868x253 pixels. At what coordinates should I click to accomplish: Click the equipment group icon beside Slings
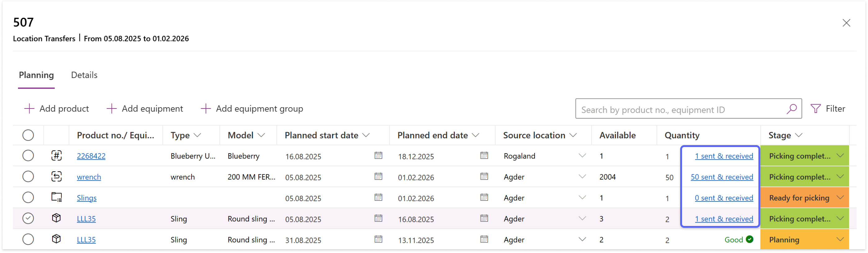[56, 197]
